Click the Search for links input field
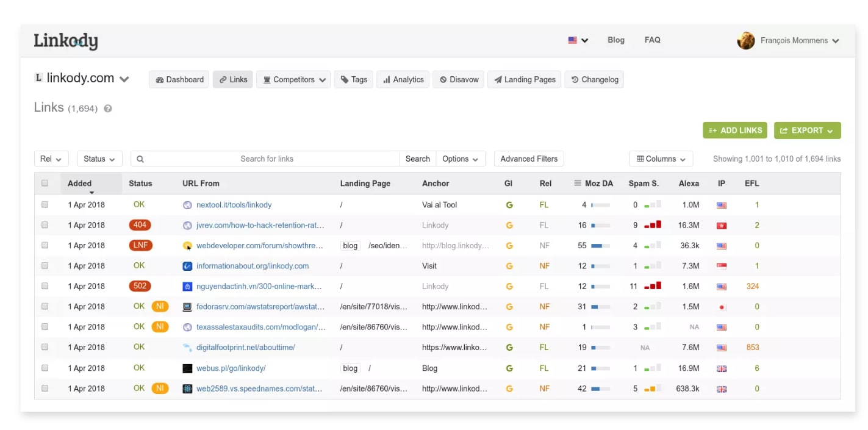 pos(267,159)
